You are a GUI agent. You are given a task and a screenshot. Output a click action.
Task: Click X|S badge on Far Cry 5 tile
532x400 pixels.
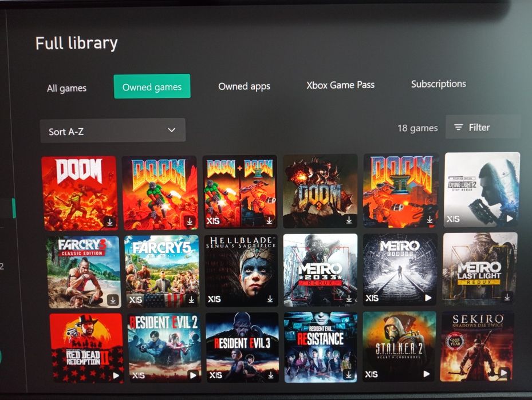136,300
